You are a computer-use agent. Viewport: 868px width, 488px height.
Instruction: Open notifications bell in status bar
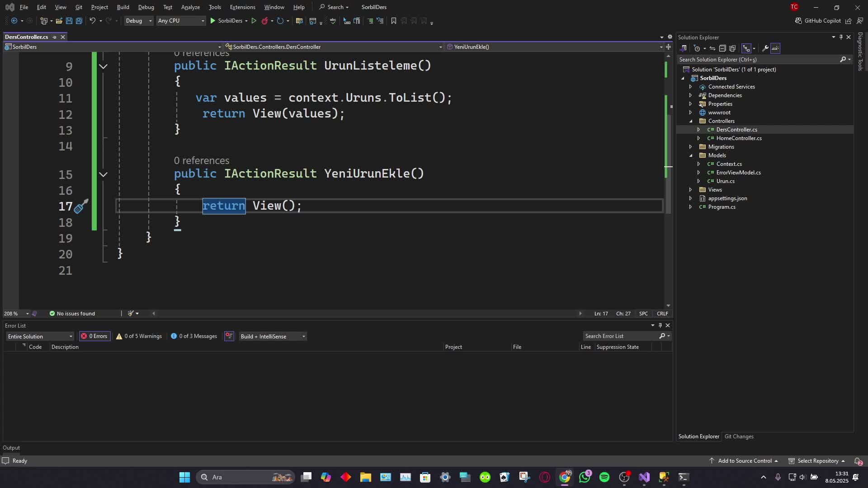pyautogui.click(x=858, y=461)
